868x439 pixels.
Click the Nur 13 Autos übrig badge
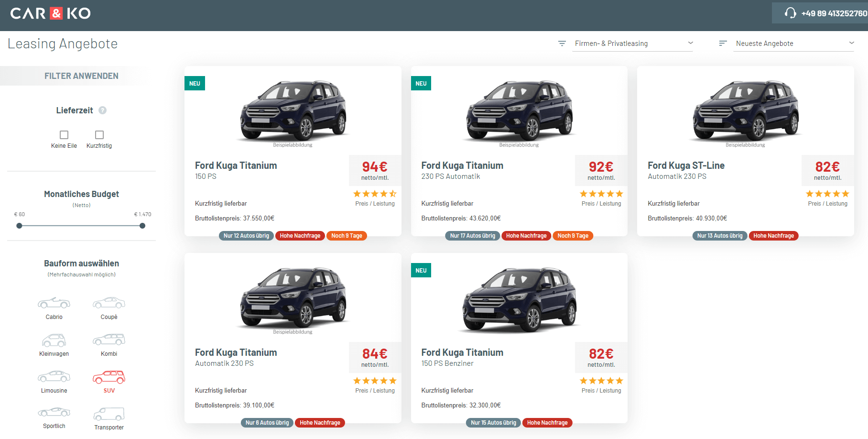(x=720, y=236)
